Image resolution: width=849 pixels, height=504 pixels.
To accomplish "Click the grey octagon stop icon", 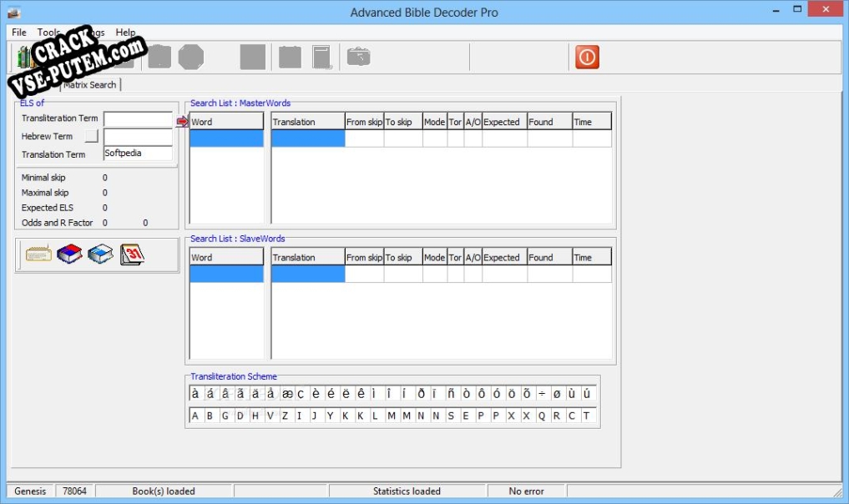I will tap(191, 57).
